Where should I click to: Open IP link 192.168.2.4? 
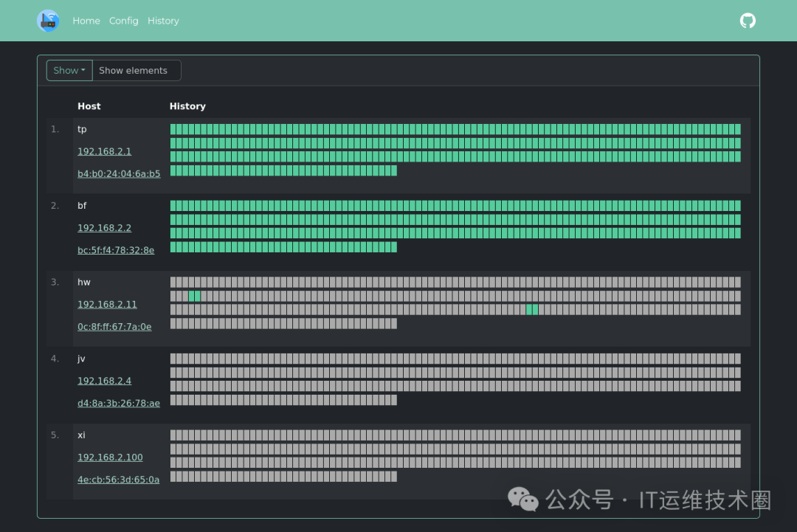(x=104, y=381)
